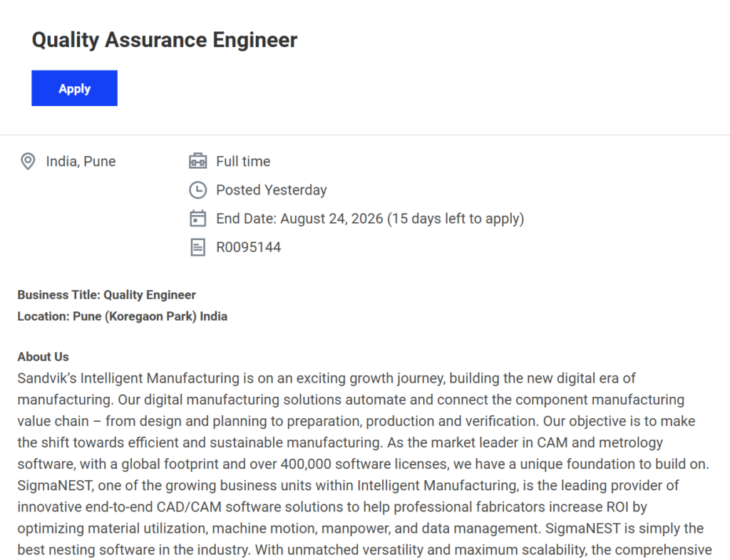This screenshot has height=560, width=730.
Task: Click the 'Posted Yesterday' text
Action: [272, 190]
